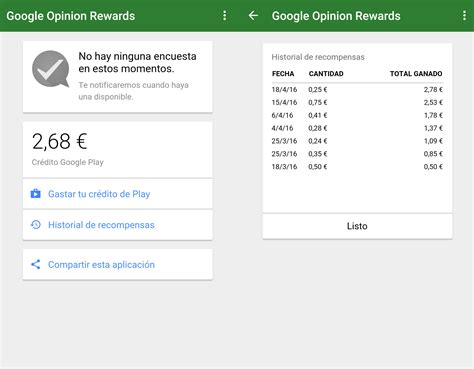Click the 0,28 € amount
Viewport: 474px width, 369px height.
coord(318,128)
